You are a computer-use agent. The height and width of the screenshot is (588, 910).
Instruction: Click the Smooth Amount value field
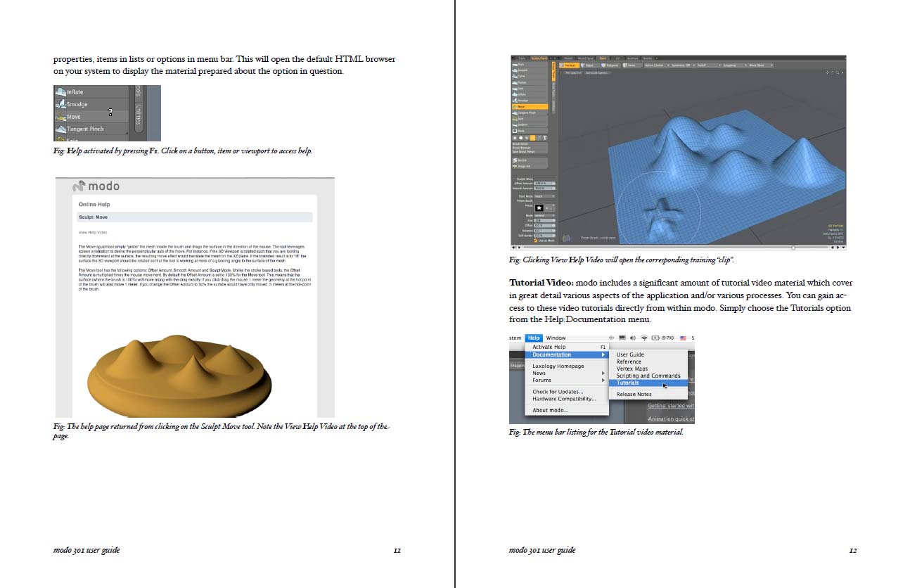[544, 188]
